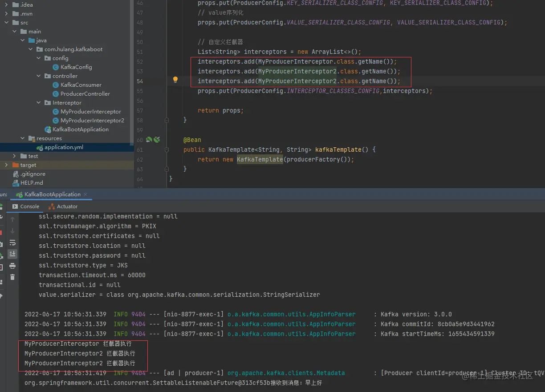Click 'ssl.truststore.type = JKS' console line

[x=83, y=265]
